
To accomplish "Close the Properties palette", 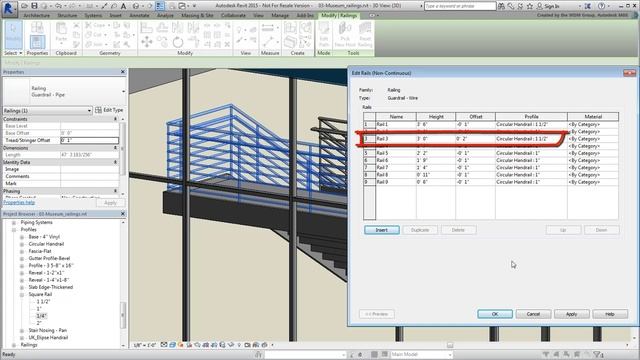I will tap(123, 72).
